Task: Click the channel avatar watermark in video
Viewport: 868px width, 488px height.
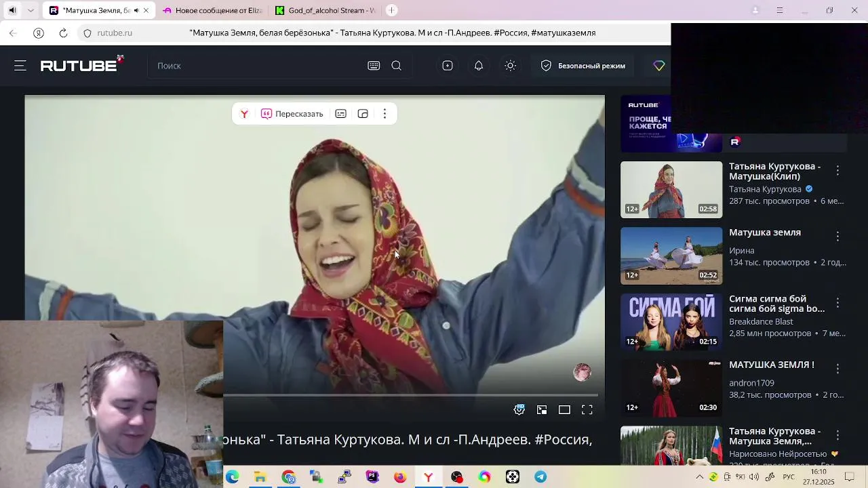Action: pyautogui.click(x=582, y=372)
